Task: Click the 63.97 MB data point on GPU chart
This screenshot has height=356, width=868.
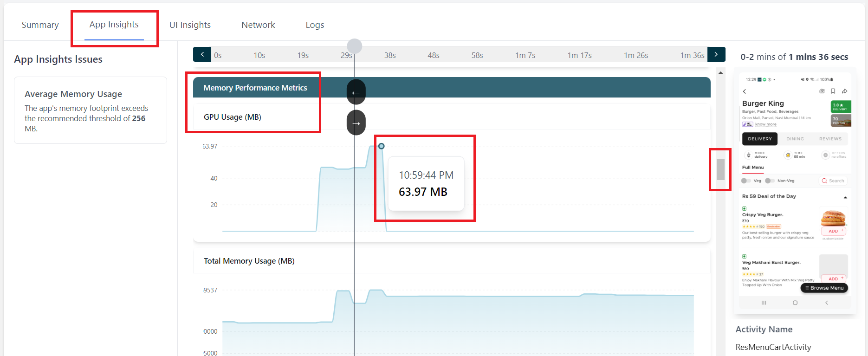Action: (381, 146)
